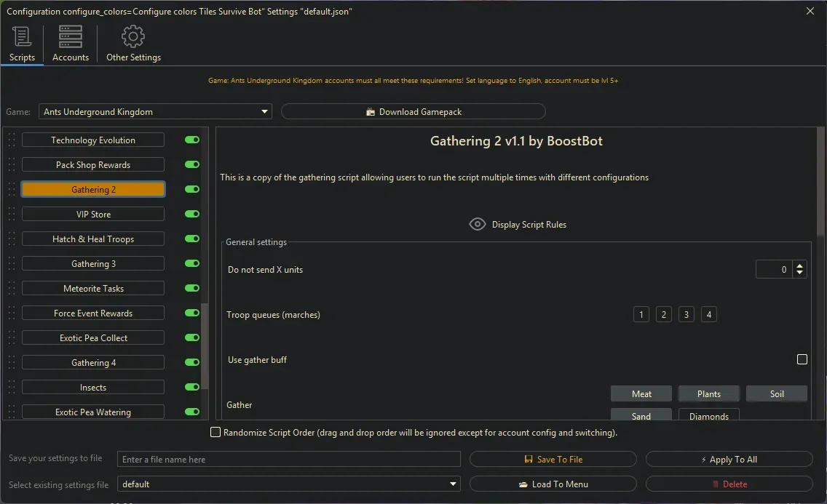This screenshot has width=827, height=504.
Task: Click the file name input field
Action: point(289,460)
